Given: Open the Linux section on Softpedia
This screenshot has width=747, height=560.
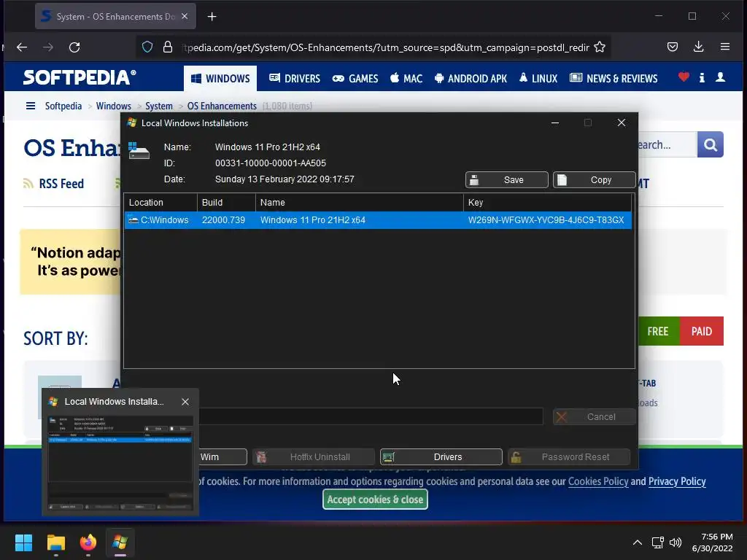Looking at the screenshot, I should pos(538,79).
